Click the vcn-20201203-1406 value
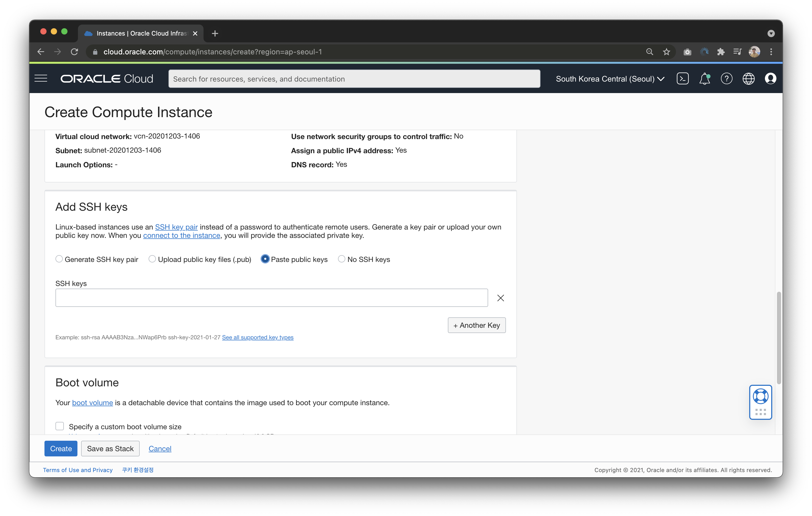Image resolution: width=812 pixels, height=516 pixels. (x=167, y=136)
